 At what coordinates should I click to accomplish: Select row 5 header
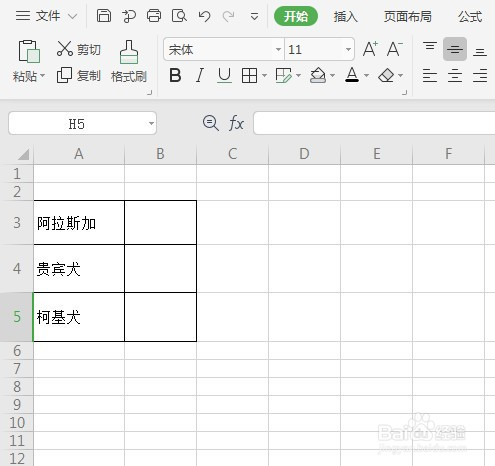[17, 317]
